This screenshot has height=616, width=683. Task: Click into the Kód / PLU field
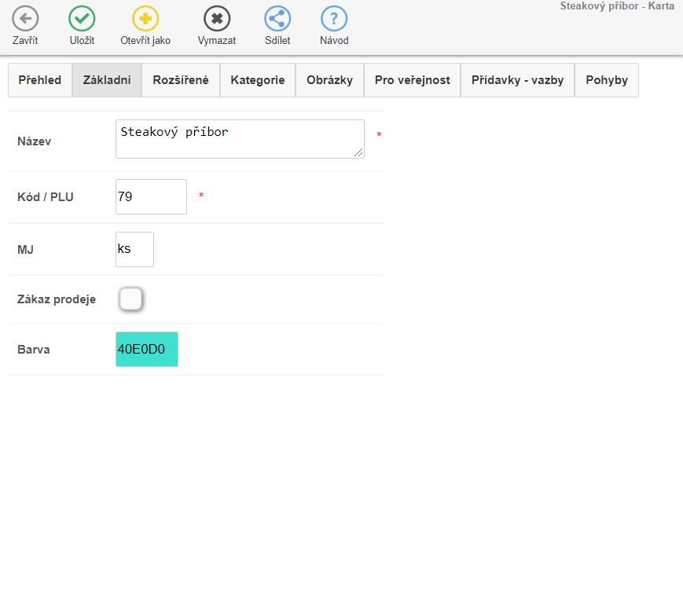(x=151, y=197)
